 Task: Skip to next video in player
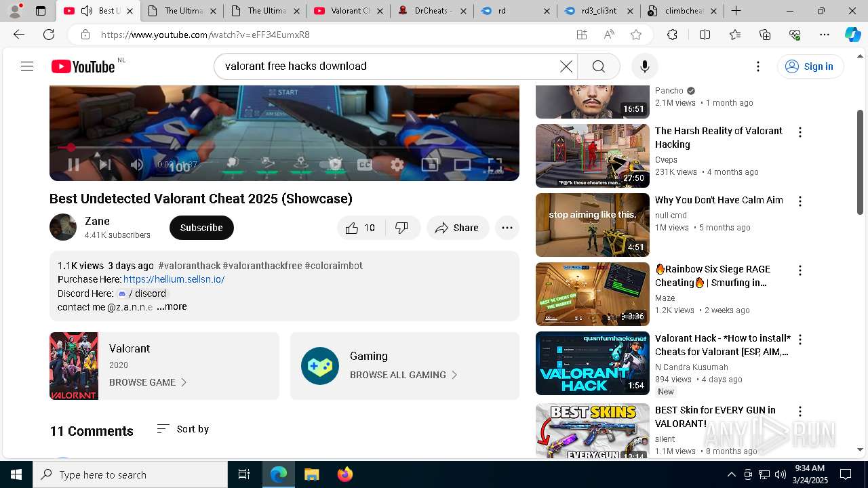point(105,164)
